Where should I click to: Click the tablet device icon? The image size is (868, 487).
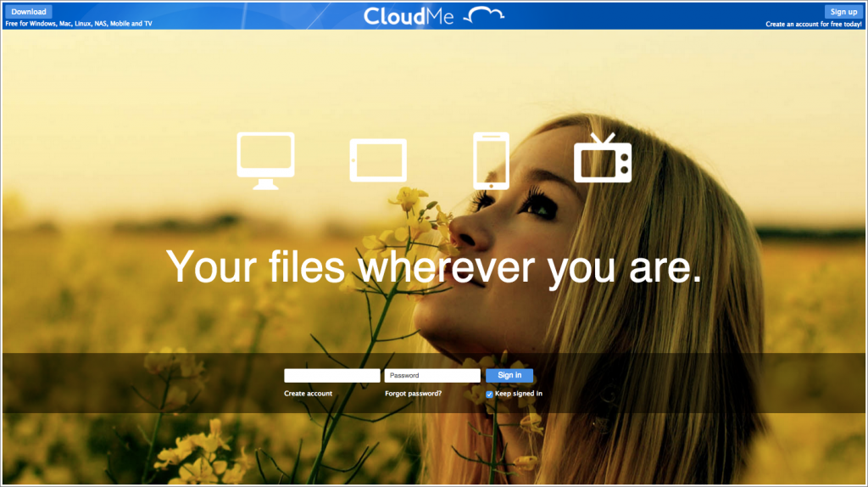coord(378,160)
